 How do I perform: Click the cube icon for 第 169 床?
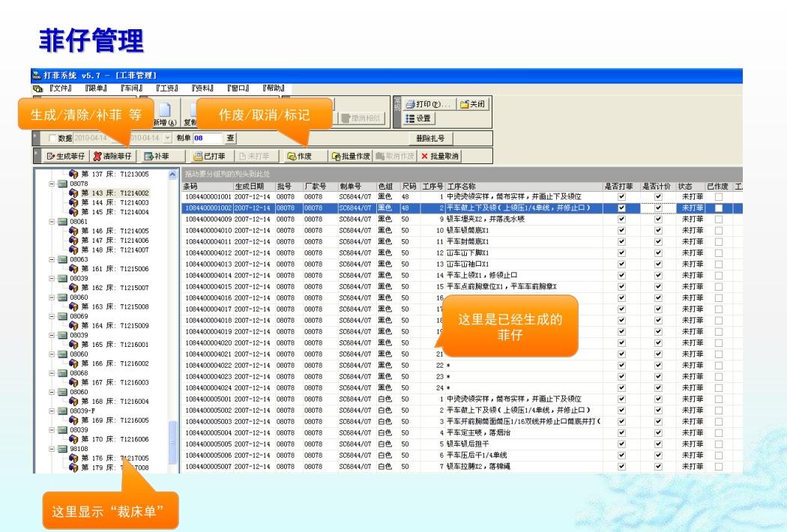pos(73,420)
